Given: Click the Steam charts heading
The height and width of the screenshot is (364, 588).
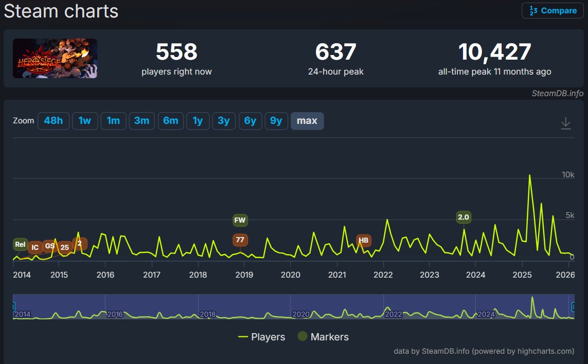Looking at the screenshot, I should [61, 11].
